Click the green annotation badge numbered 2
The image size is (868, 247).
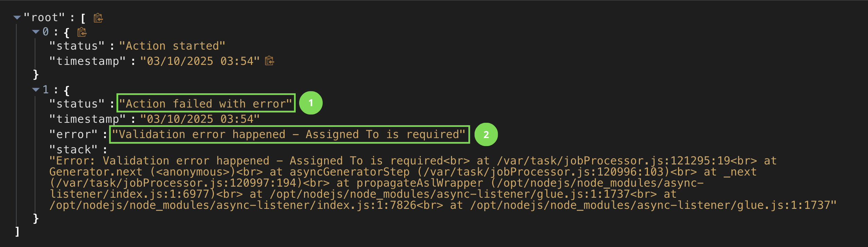tap(486, 135)
